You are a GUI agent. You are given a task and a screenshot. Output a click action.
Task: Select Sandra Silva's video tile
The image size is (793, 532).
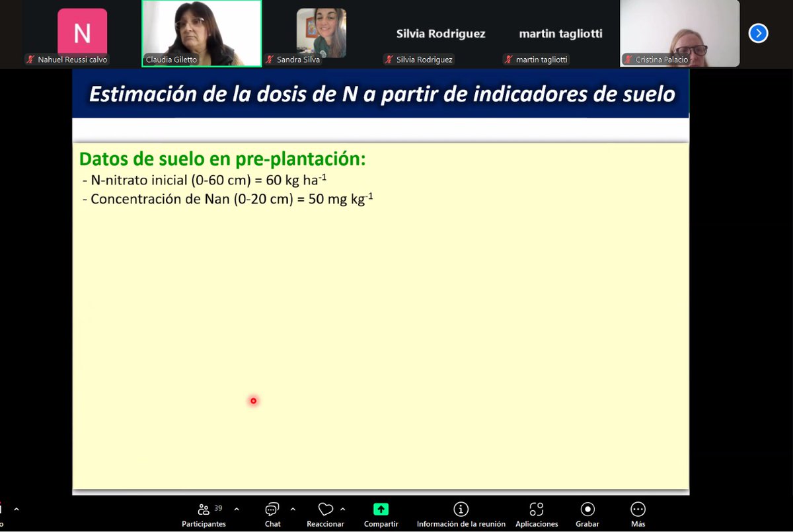tap(321, 33)
